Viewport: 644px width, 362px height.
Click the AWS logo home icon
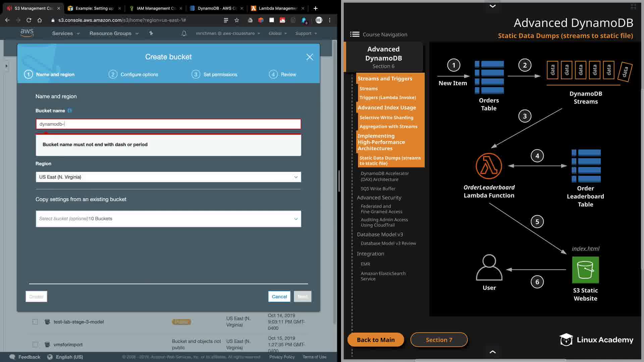tap(27, 33)
